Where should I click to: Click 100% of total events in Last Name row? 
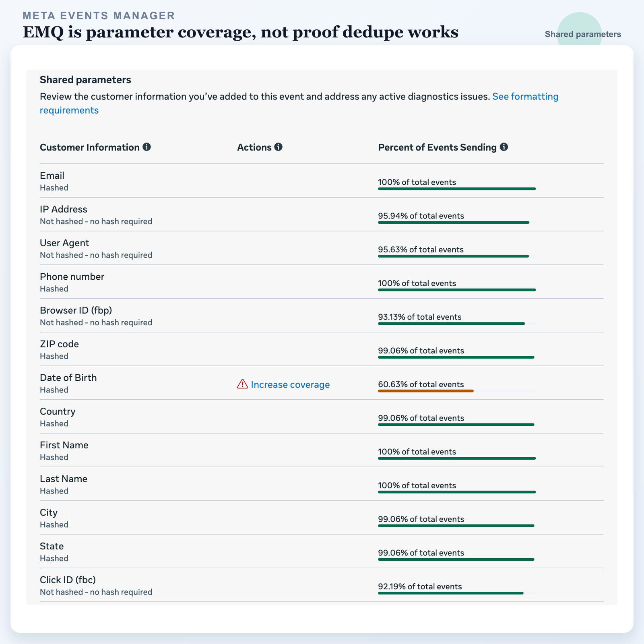417,485
